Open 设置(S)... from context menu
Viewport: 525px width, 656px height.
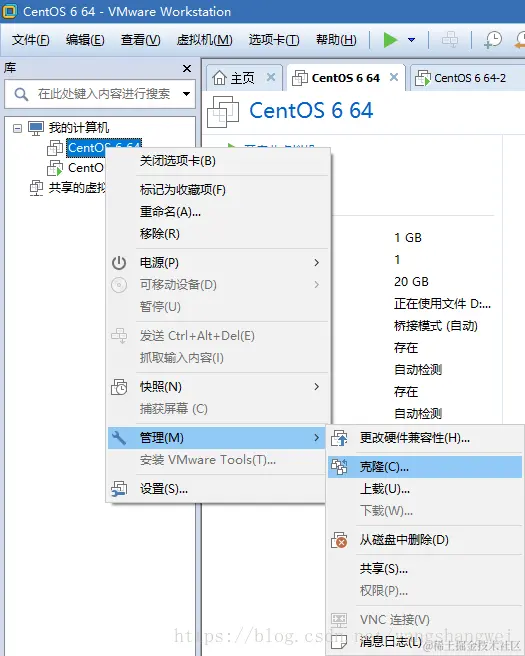coord(217,489)
